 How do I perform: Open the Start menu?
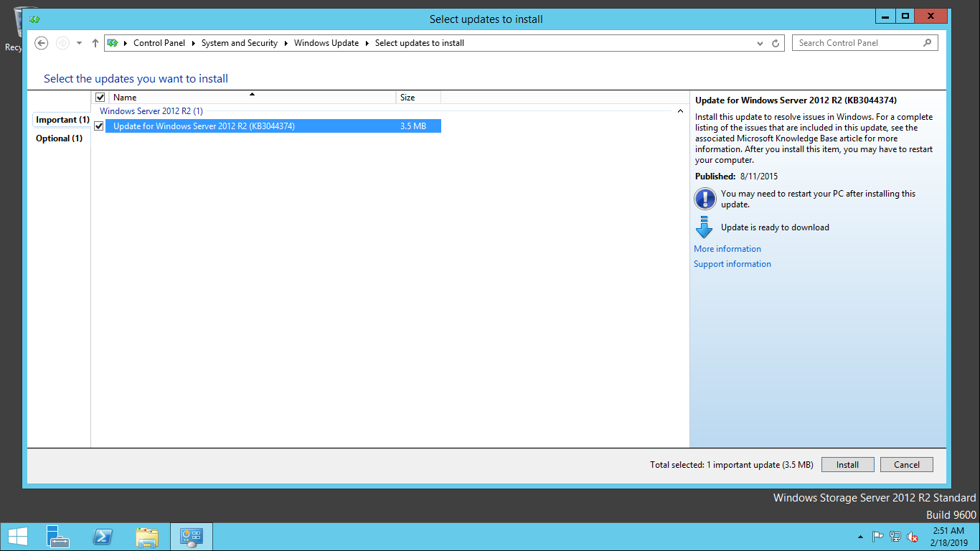pos(17,537)
